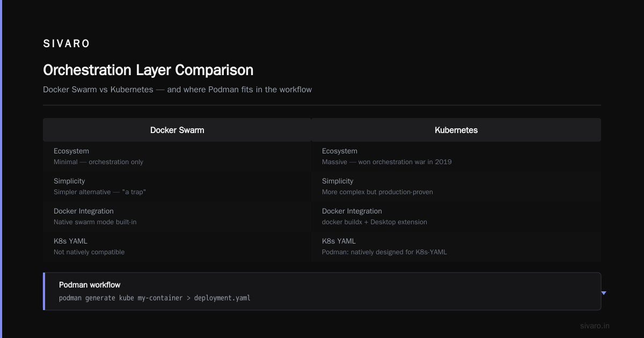Click the 'Docker Swarm vs Kubernetes' subtitle line
Screen dimensions: 644x338
(177, 90)
